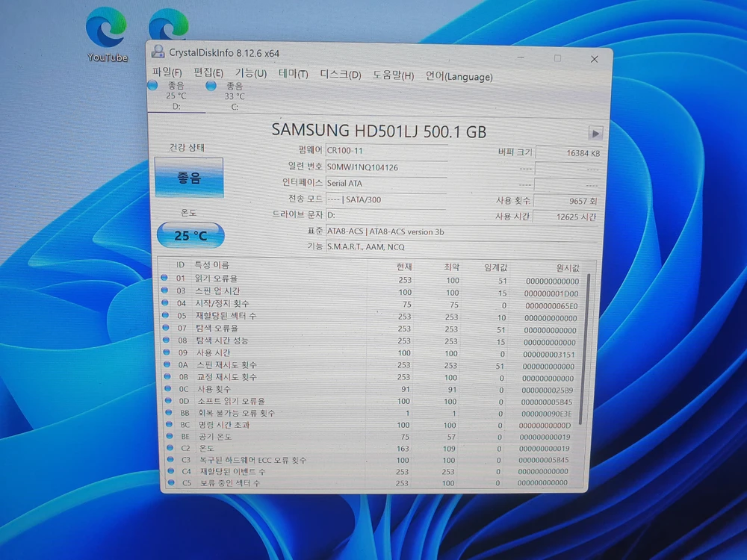Click the power on count value 9657 회
The image size is (747, 560).
(x=566, y=201)
